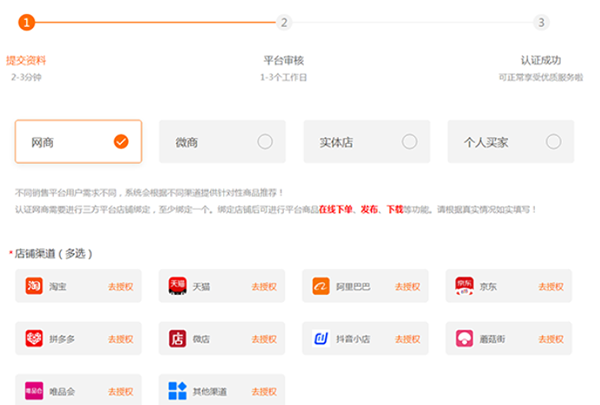Screen dimensions: 600x405
Task: Click step 2 平台审核 progress marker
Action: click(284, 21)
